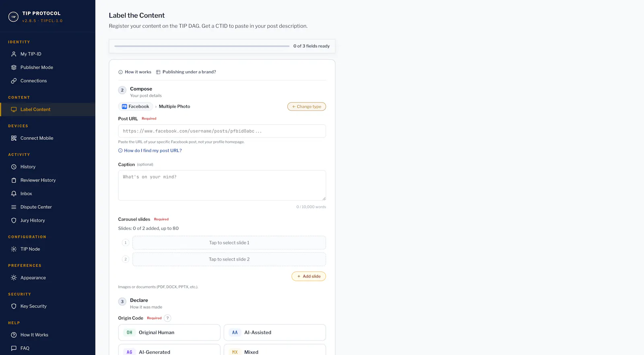644x355 pixels.
Task: Click the info icon beside How it works
Action: pyautogui.click(x=120, y=72)
